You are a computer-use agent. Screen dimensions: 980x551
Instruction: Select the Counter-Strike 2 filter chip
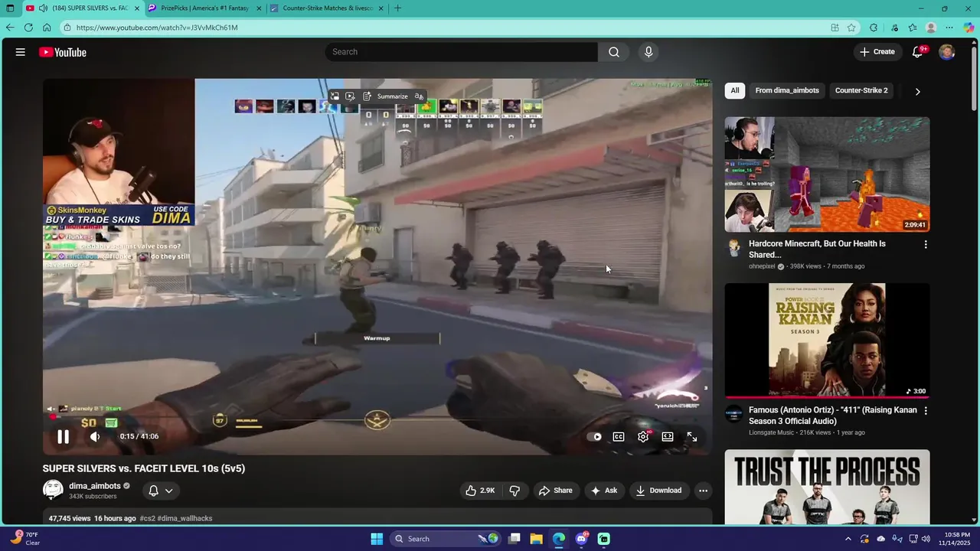(x=861, y=90)
